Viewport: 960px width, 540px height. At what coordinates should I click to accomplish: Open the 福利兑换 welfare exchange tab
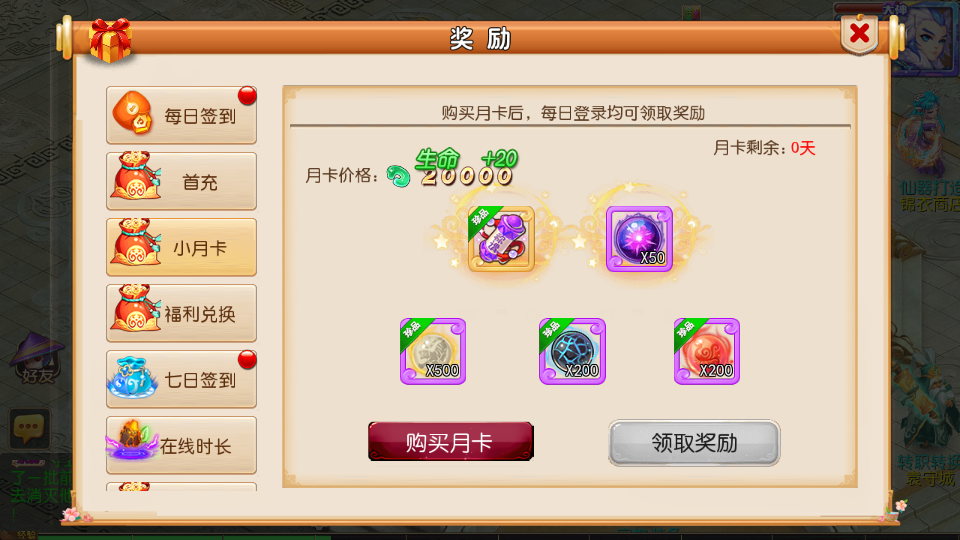point(181,313)
